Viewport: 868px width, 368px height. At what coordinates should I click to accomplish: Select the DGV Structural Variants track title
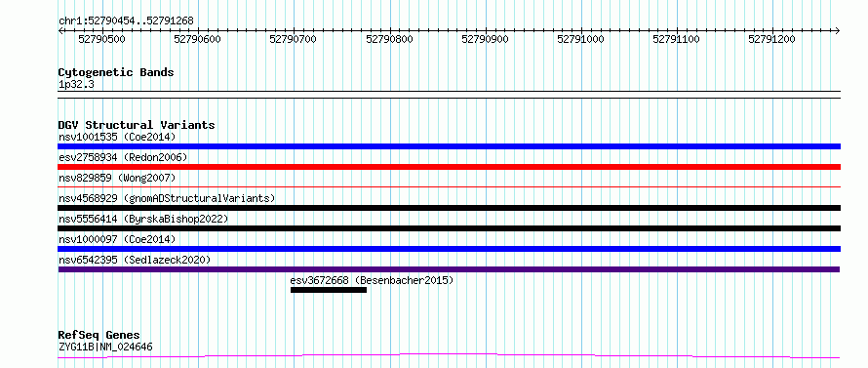pyautogui.click(x=137, y=125)
